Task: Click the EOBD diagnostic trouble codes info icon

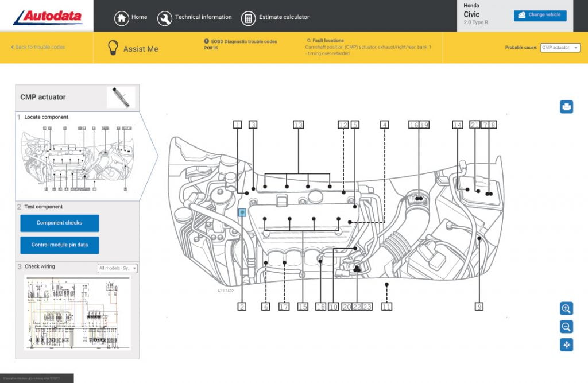Action: 205,41
